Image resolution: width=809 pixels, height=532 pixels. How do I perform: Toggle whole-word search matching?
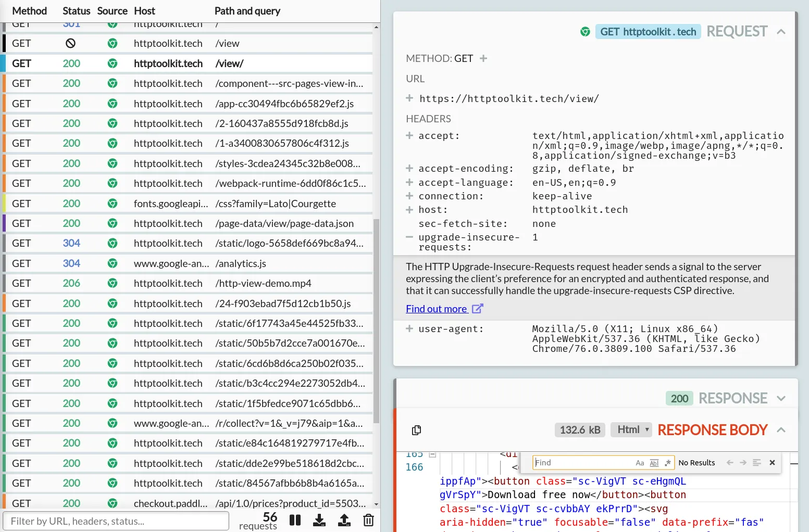(x=654, y=462)
